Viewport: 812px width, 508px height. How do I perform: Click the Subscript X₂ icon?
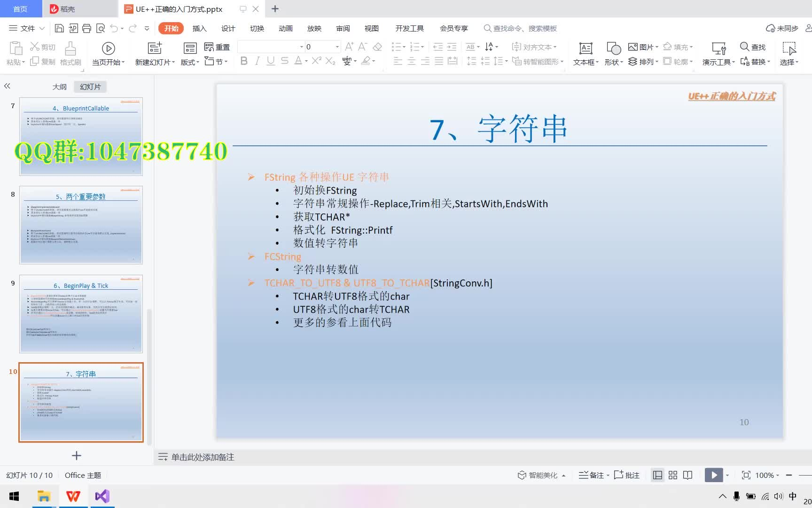pos(330,61)
